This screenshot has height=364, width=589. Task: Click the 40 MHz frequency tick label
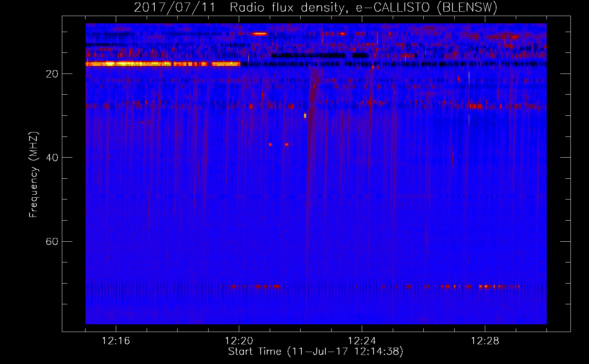tap(52, 158)
